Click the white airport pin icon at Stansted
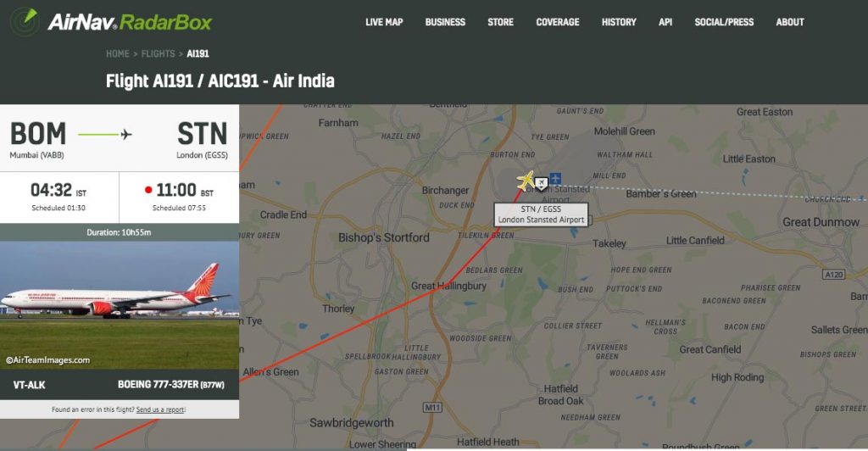Screen dimensions: 868x451 [x=541, y=183]
